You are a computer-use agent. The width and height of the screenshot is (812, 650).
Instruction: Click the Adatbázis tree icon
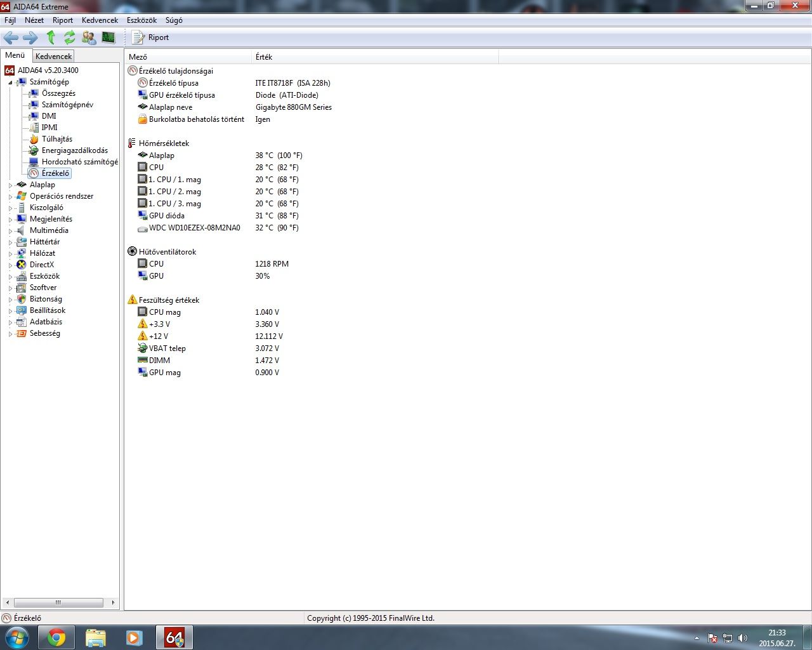[x=22, y=322]
